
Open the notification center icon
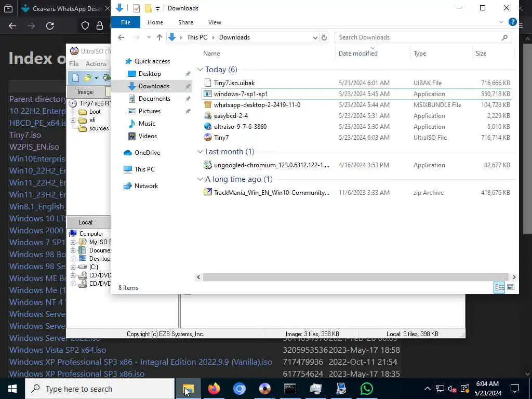(x=515, y=389)
